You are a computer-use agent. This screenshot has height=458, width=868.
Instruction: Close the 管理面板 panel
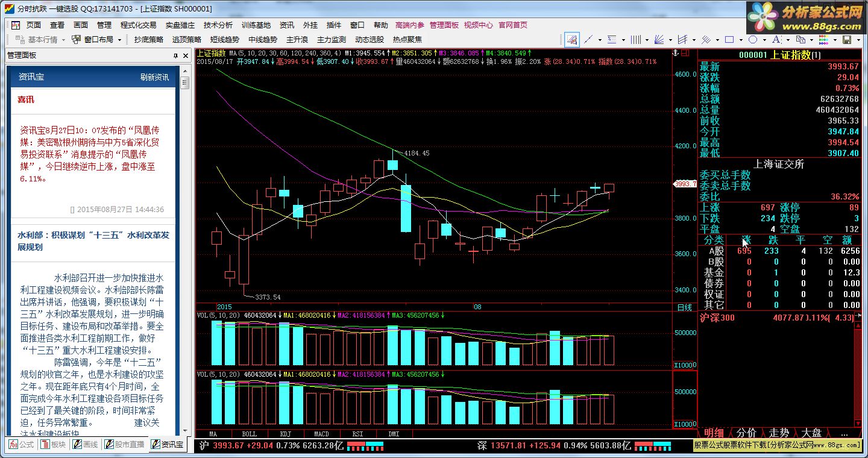click(186, 55)
